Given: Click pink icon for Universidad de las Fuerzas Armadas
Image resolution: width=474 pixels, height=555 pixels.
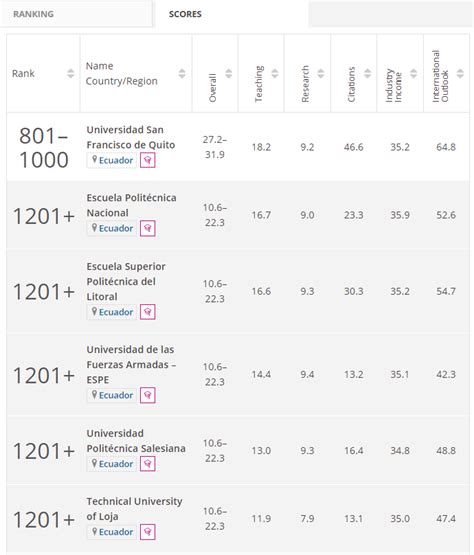Looking at the screenshot, I should 148,395.
